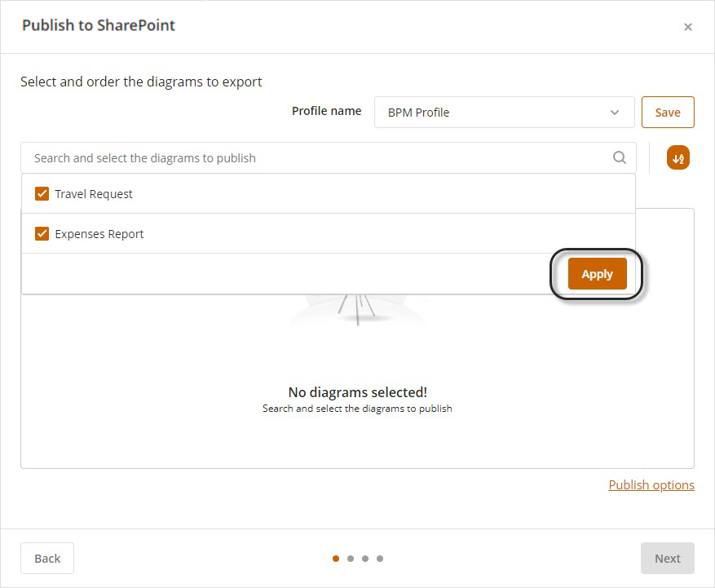Jump to the fourth step dot
The width and height of the screenshot is (715, 588).
(380, 559)
